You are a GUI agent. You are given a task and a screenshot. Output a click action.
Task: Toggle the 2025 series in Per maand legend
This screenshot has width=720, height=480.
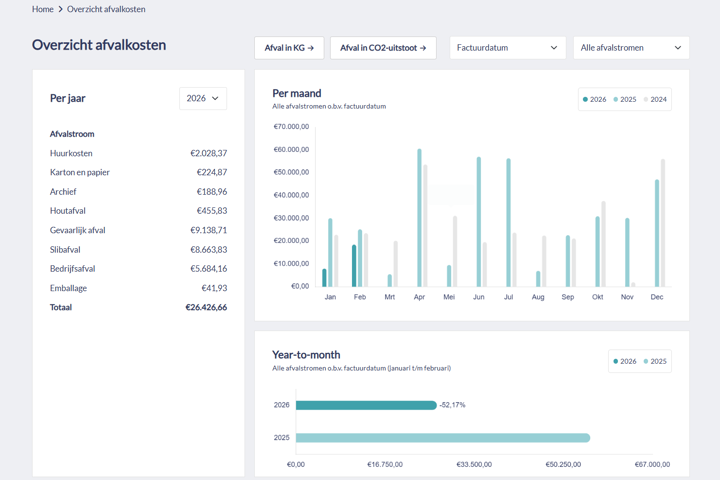pyautogui.click(x=625, y=100)
